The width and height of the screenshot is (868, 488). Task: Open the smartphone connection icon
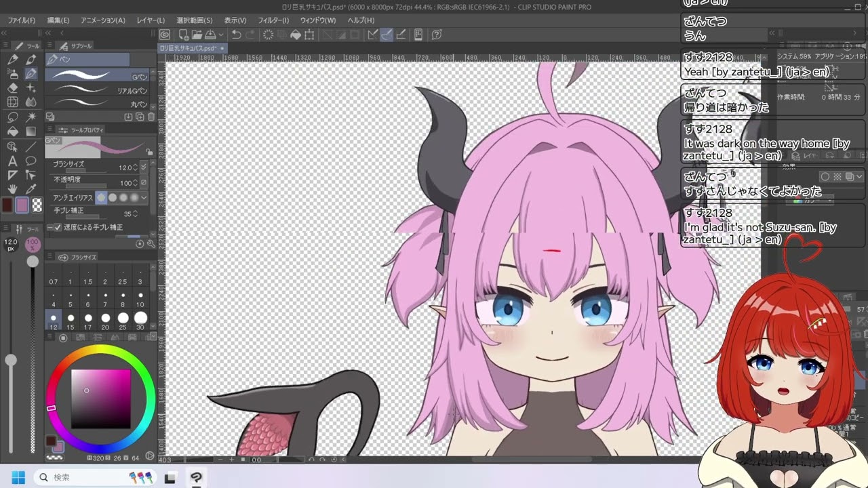click(418, 35)
